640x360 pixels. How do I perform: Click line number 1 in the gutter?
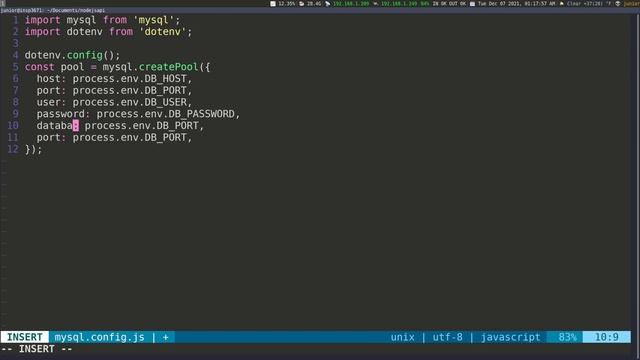pos(16,20)
